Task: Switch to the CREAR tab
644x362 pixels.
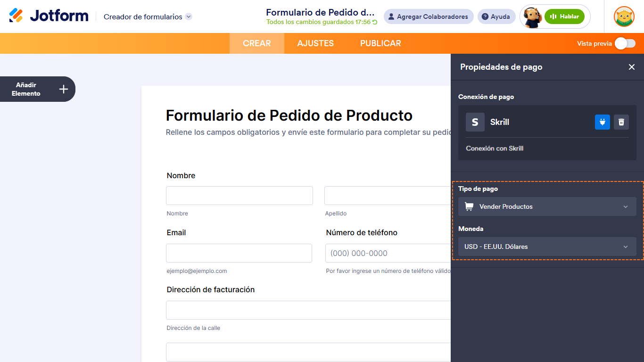Action: (257, 43)
